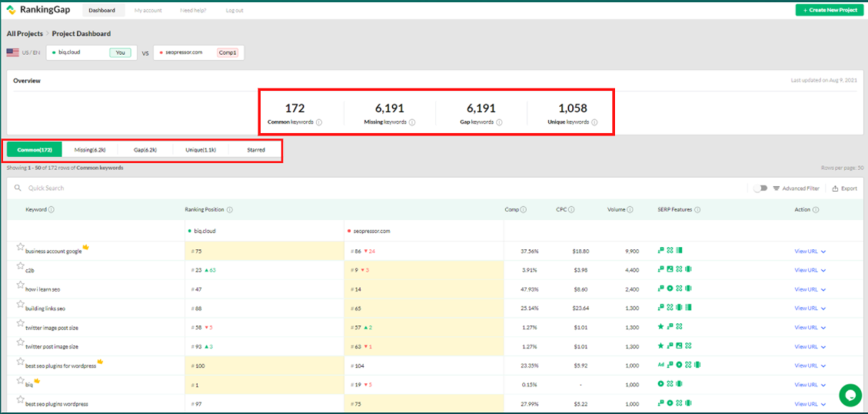The image size is (868, 414).
Task: Expand View URL for 'building links seo'
Action: coord(810,308)
